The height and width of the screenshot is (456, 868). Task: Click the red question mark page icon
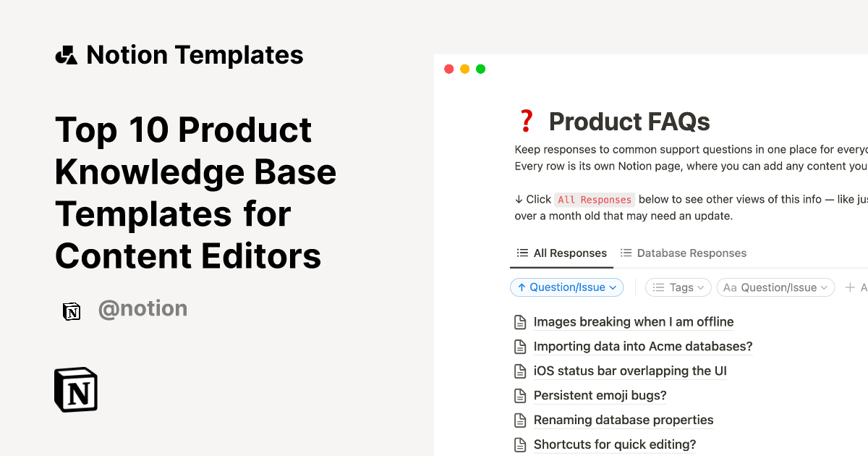[x=527, y=120]
